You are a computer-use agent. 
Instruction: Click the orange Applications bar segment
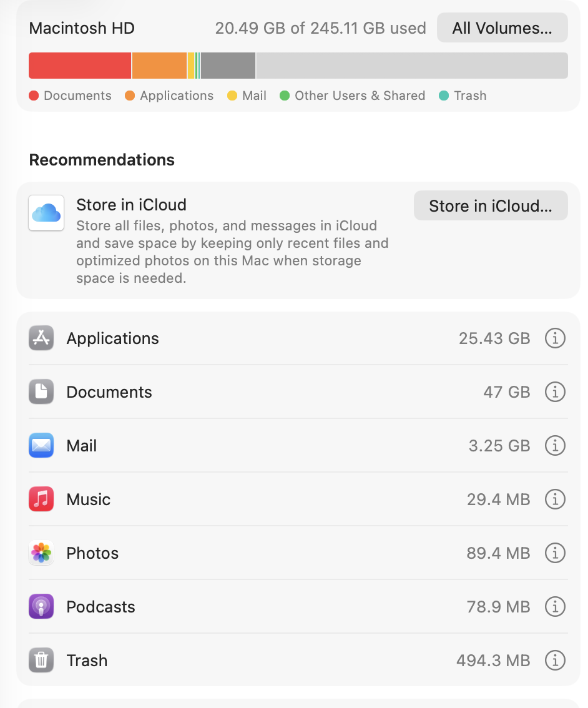coord(159,66)
